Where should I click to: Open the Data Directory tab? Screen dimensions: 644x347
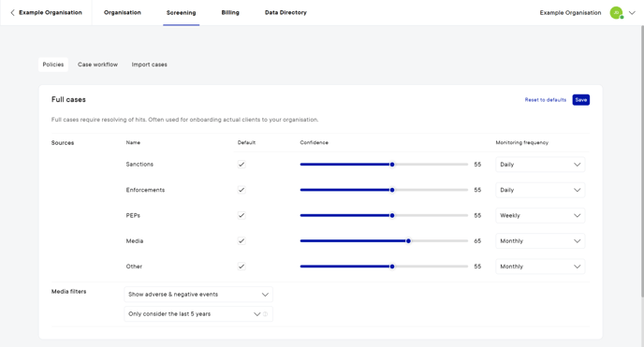tap(285, 13)
